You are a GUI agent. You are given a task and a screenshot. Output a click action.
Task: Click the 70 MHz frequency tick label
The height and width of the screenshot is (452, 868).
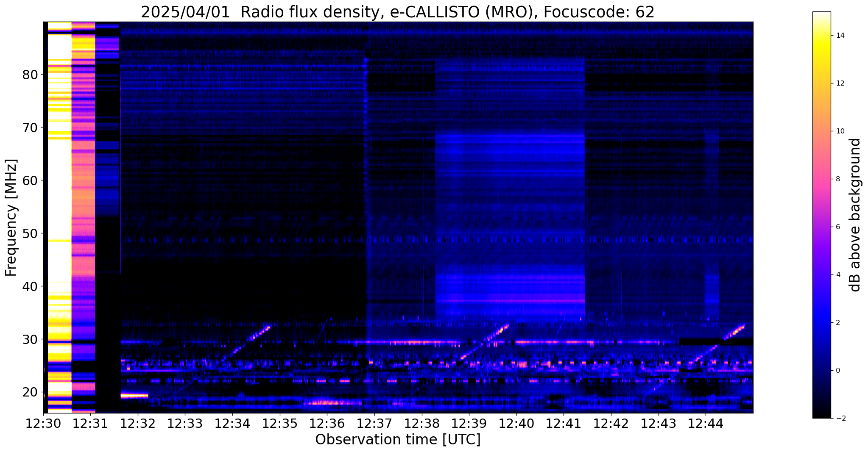[x=30, y=128]
